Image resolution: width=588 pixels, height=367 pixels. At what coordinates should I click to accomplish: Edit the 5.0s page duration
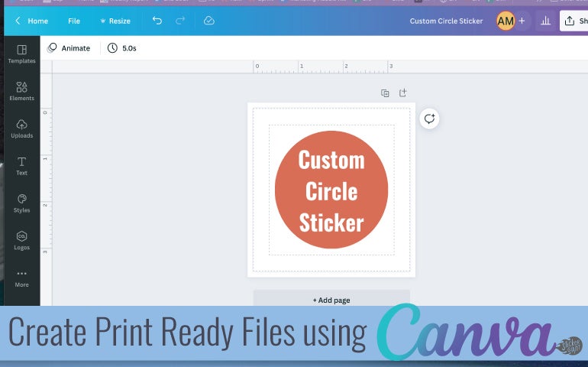(122, 48)
